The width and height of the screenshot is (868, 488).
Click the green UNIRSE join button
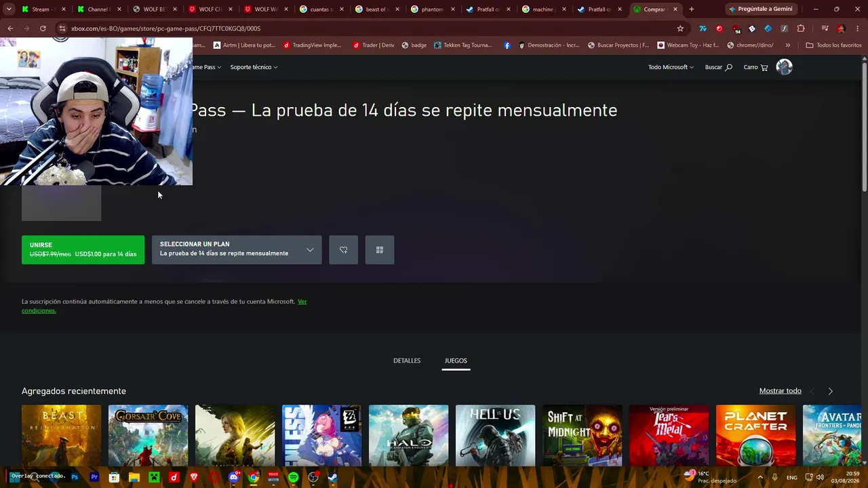click(83, 249)
